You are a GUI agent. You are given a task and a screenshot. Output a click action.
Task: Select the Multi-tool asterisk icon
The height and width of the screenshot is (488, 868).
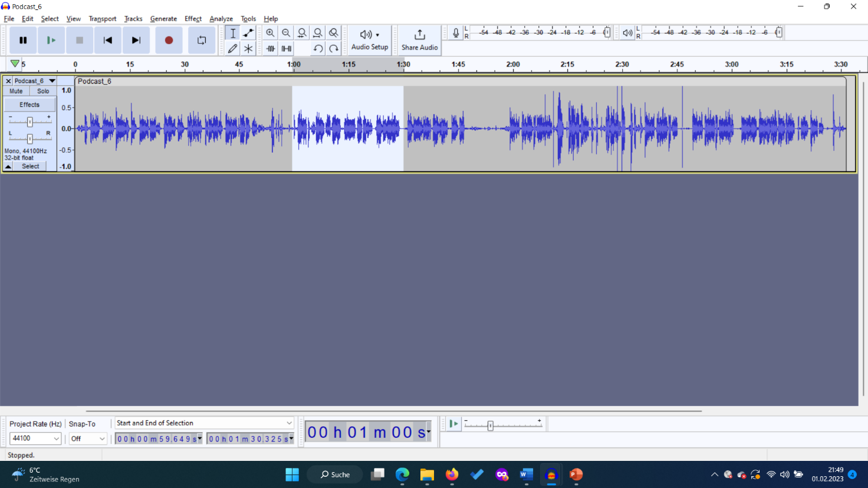[x=248, y=48]
